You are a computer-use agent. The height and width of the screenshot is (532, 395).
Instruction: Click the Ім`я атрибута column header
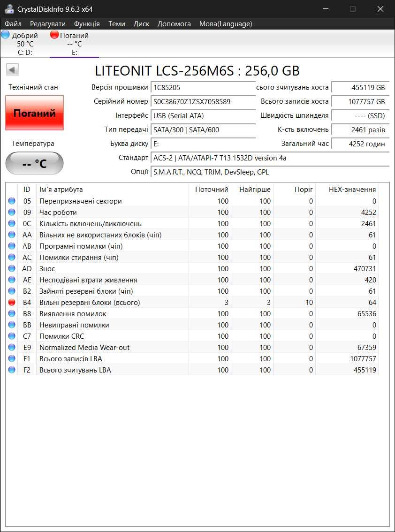112,190
